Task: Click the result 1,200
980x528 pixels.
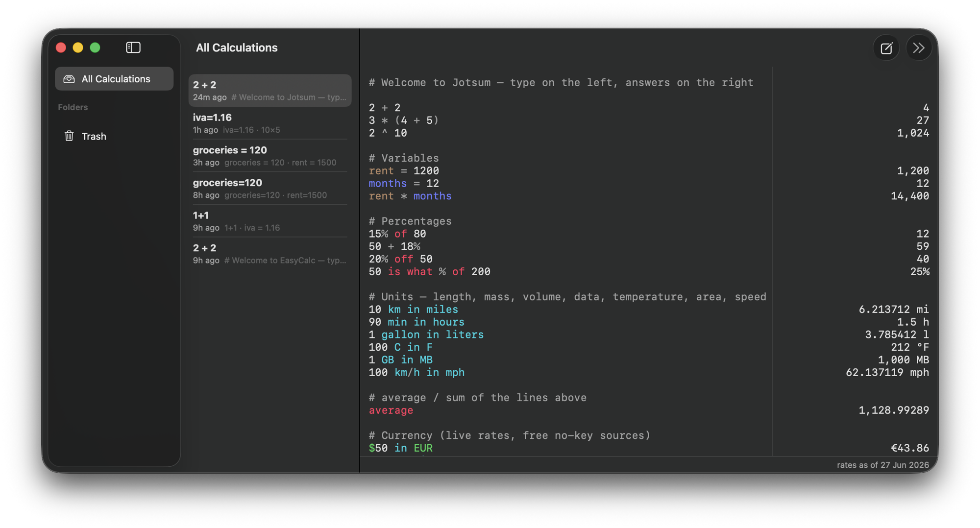Action: click(913, 170)
